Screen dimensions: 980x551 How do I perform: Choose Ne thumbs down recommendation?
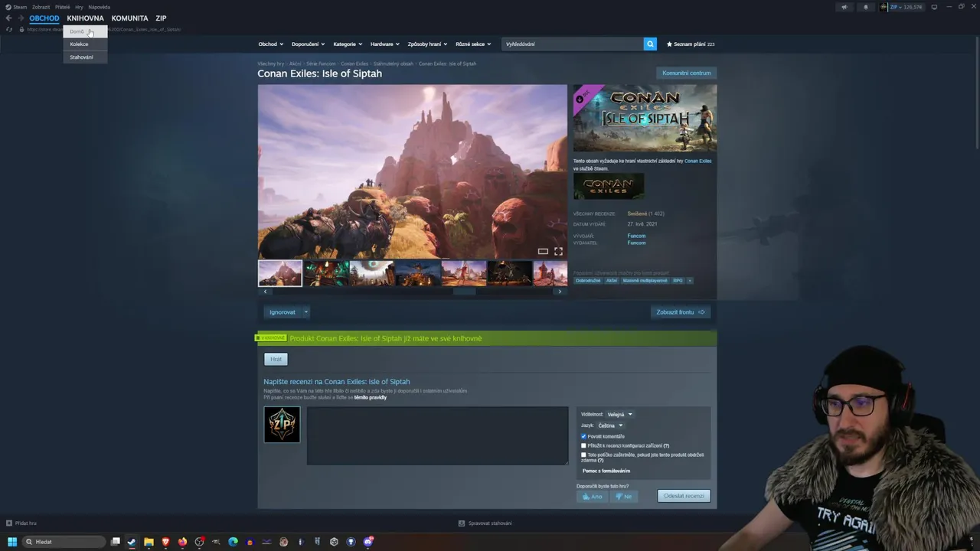[x=624, y=497]
